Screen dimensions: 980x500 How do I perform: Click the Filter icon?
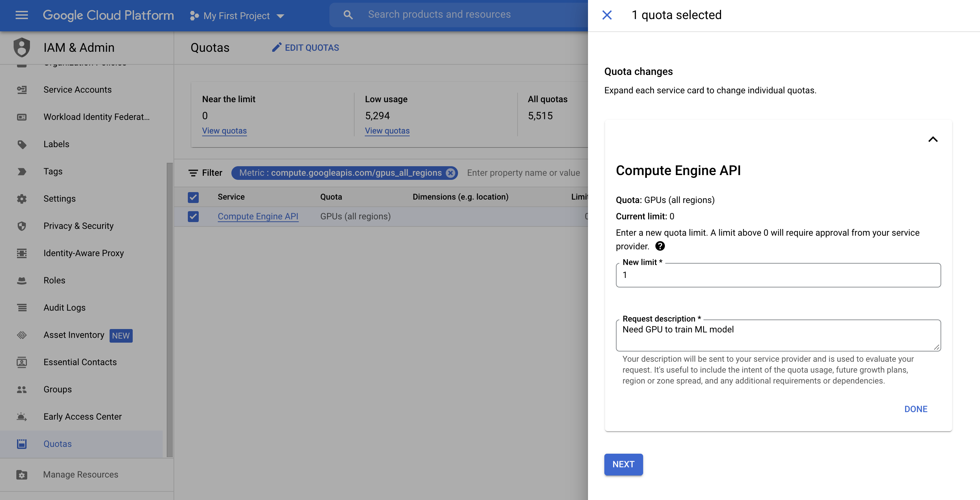193,173
